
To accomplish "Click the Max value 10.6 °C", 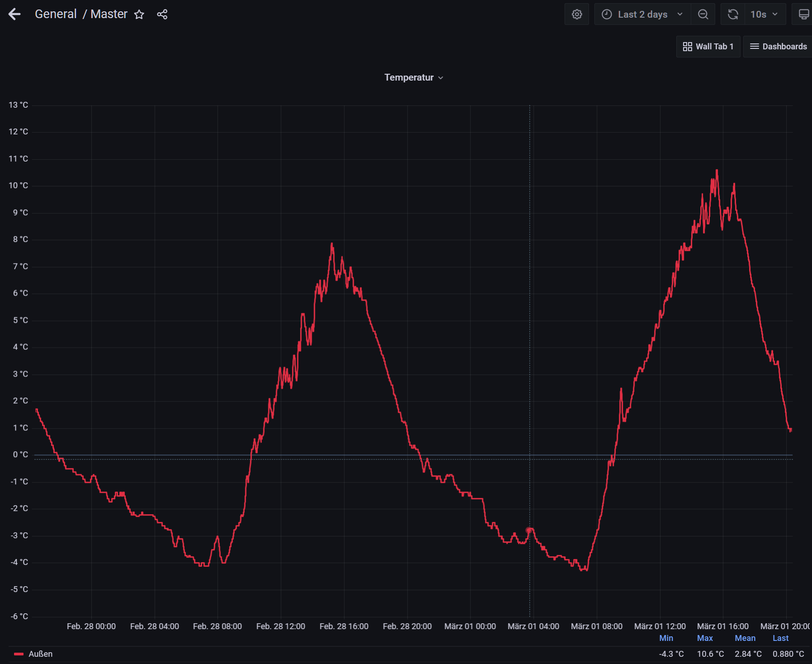I will [x=710, y=654].
